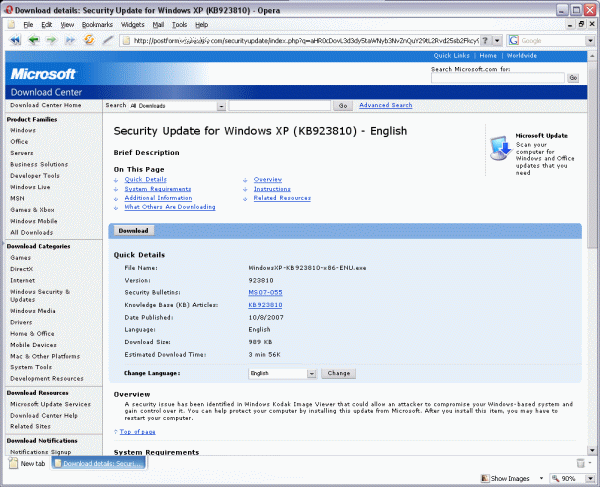The height and width of the screenshot is (487, 600).
Task: Click the Microsoft logo
Action: [43, 73]
